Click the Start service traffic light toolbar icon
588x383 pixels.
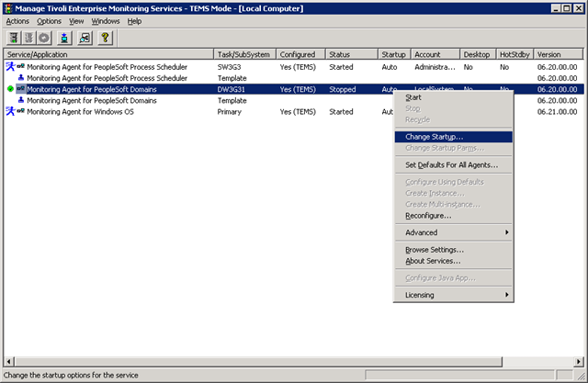(x=14, y=38)
